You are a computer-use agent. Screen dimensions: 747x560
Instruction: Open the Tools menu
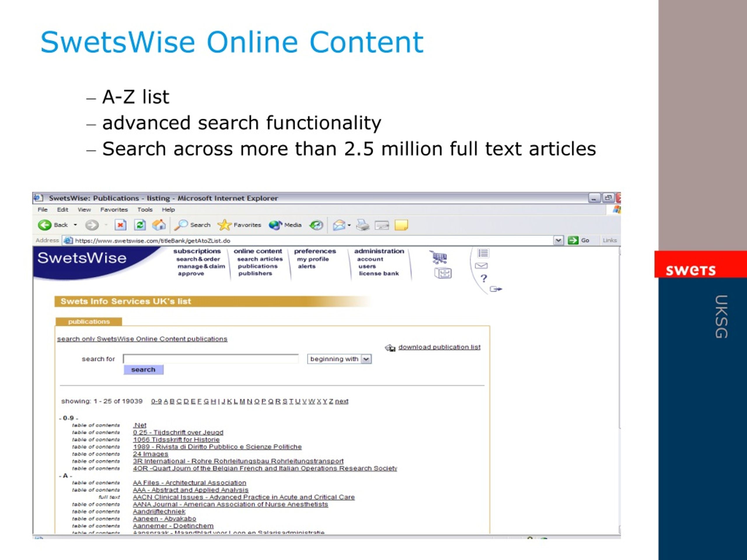point(145,210)
